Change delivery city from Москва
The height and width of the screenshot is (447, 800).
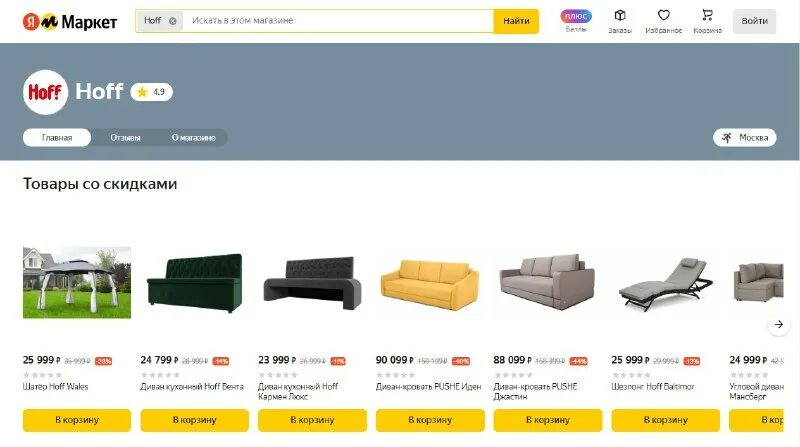(744, 137)
